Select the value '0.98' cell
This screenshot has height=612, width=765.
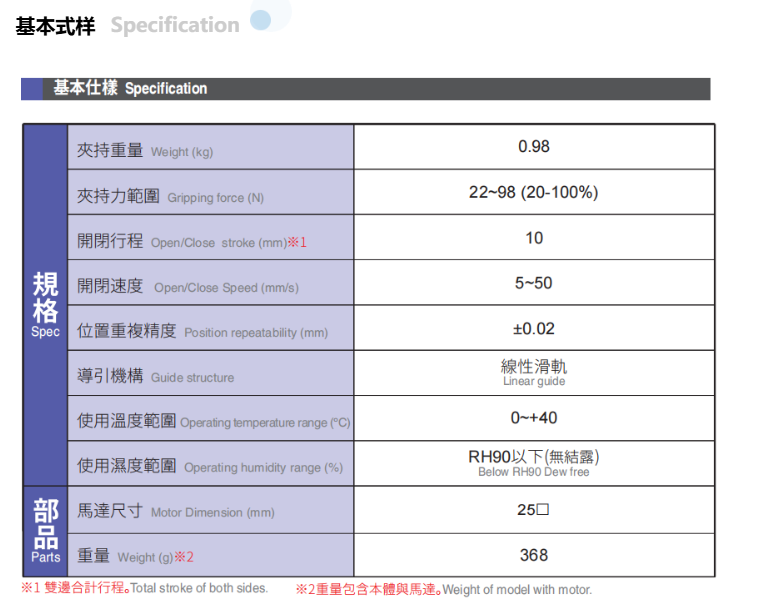click(x=534, y=147)
